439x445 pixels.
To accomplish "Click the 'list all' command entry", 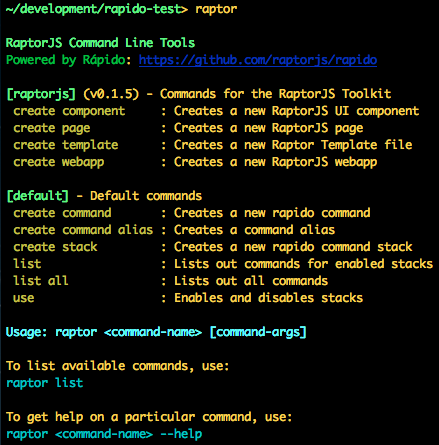I will pyautogui.click(x=41, y=281).
